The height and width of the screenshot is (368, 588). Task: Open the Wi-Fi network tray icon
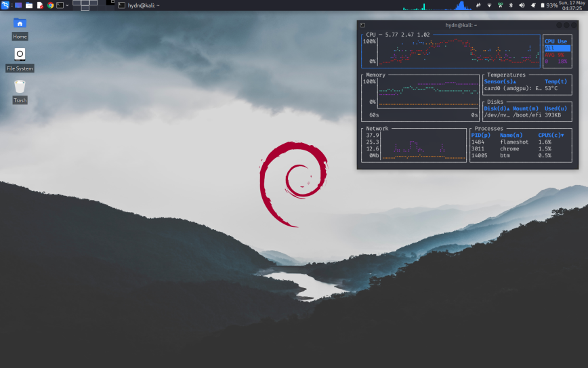pyautogui.click(x=489, y=5)
